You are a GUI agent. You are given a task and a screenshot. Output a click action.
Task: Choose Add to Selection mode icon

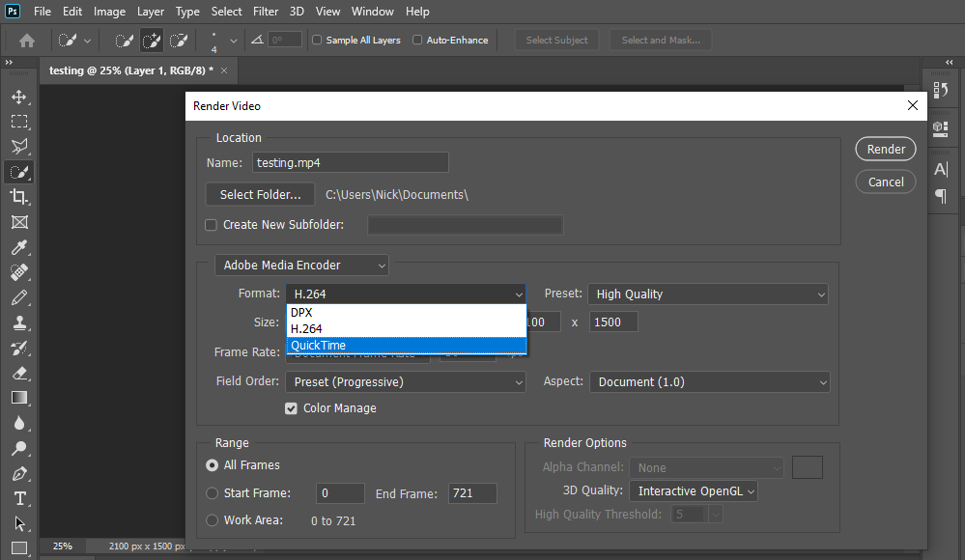coord(152,41)
